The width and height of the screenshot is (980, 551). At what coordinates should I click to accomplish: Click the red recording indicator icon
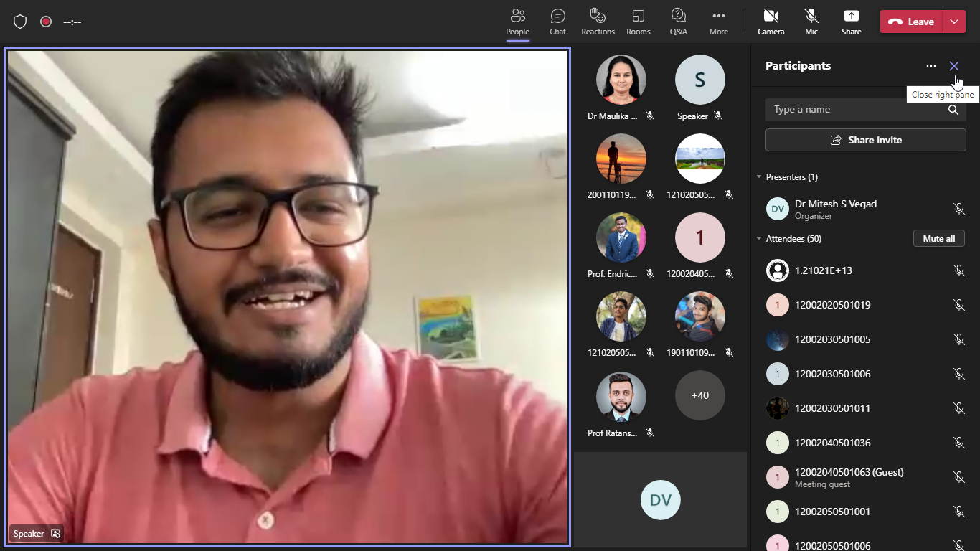(x=46, y=22)
